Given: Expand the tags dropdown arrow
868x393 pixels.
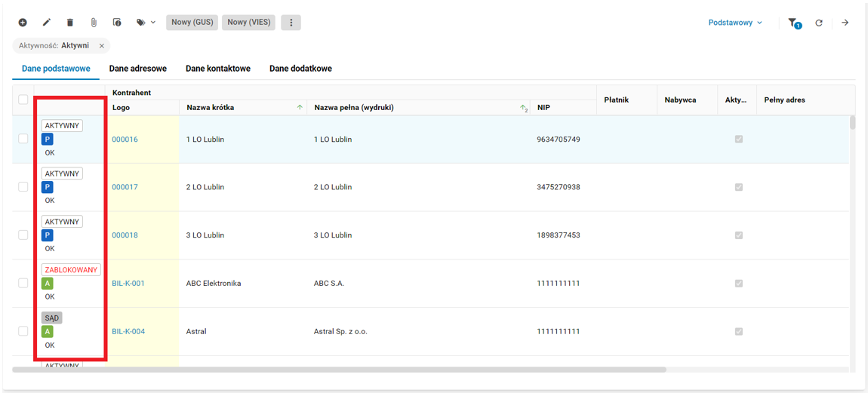Looking at the screenshot, I should click(x=153, y=23).
